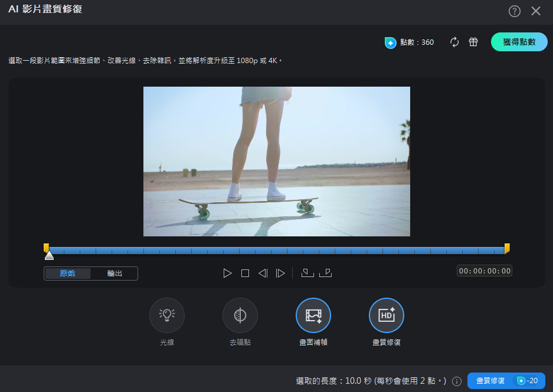Image resolution: width=553 pixels, height=392 pixels.
Task: Click the 00:00:00:00 timecode display
Action: point(484,271)
